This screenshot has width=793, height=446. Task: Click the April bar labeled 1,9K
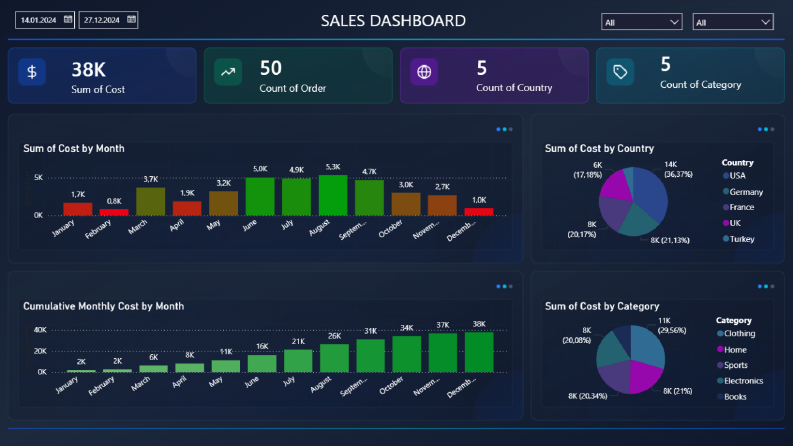tap(187, 208)
